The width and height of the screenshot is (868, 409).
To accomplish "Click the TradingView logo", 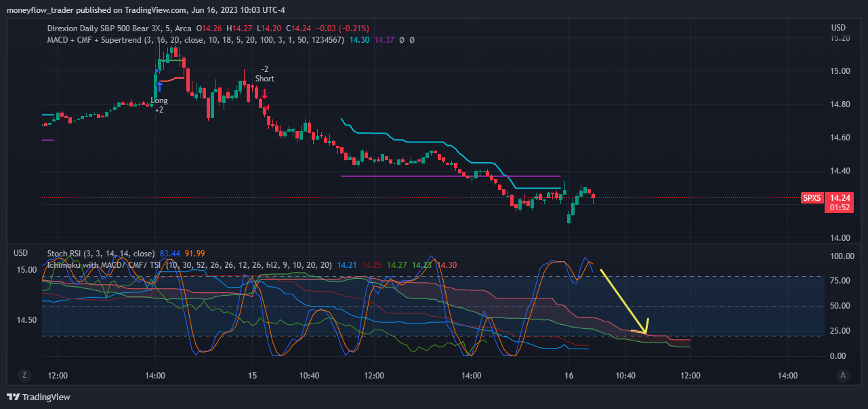I will [x=39, y=397].
